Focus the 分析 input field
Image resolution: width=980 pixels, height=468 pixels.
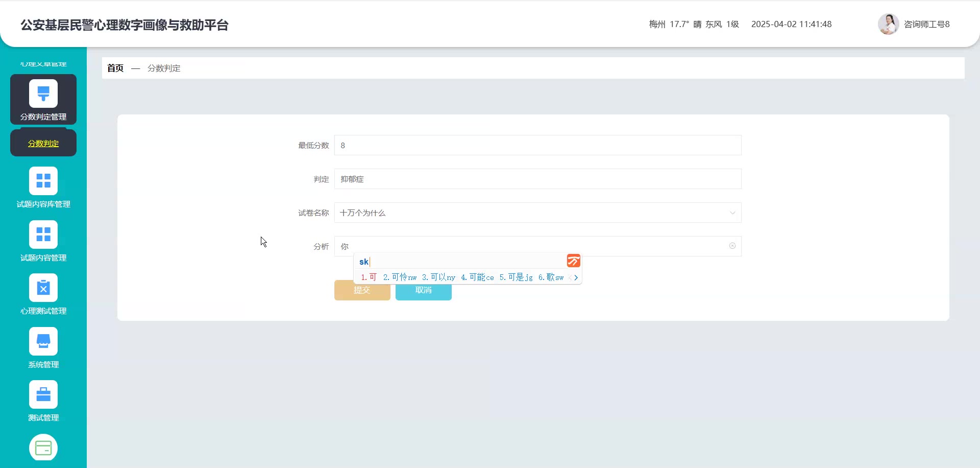(x=537, y=246)
